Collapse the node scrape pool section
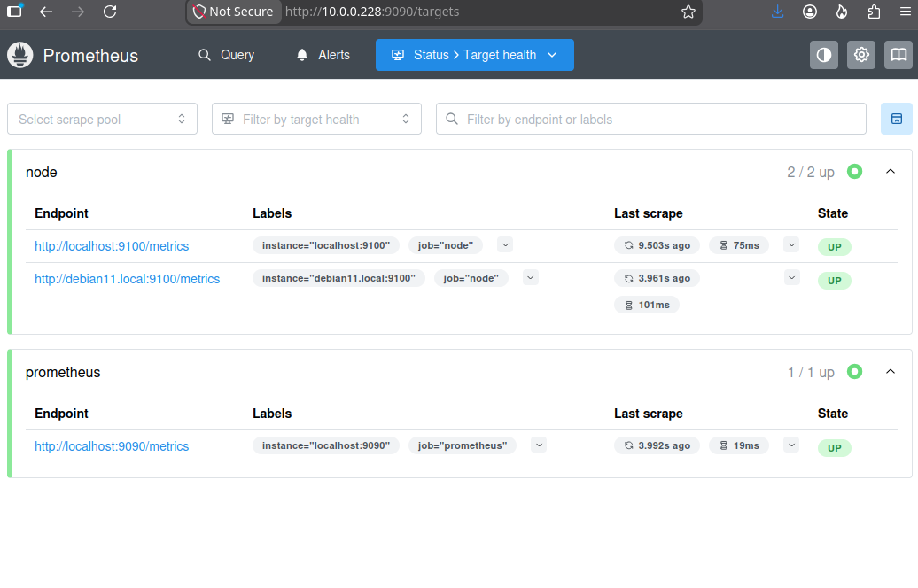 pyautogui.click(x=891, y=172)
